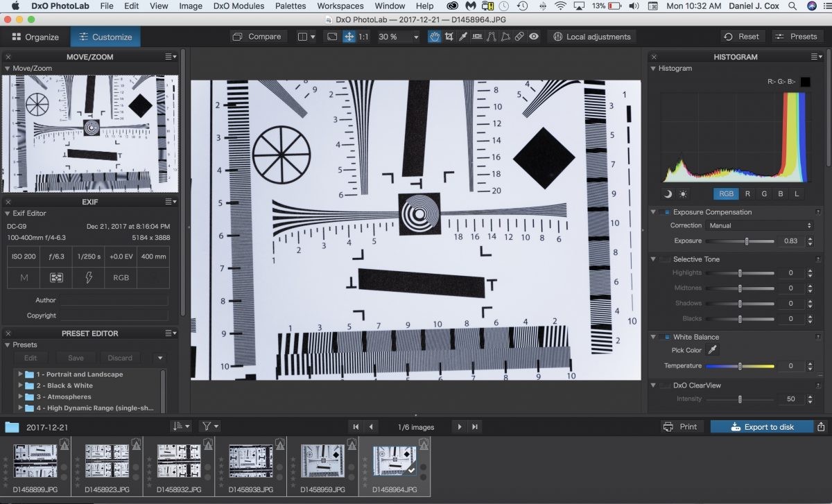Set zoom to 1:1

pos(363,37)
